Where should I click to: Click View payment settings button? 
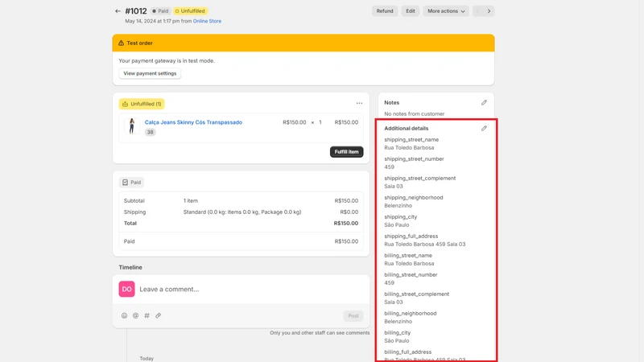(x=150, y=73)
